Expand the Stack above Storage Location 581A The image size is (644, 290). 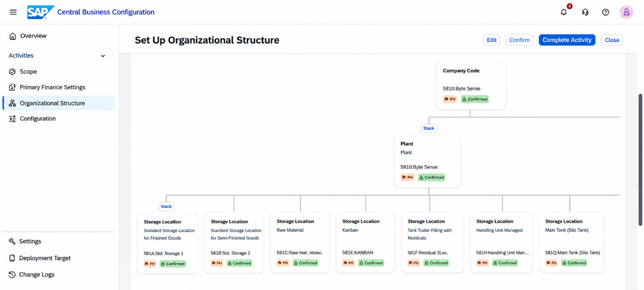point(166,206)
